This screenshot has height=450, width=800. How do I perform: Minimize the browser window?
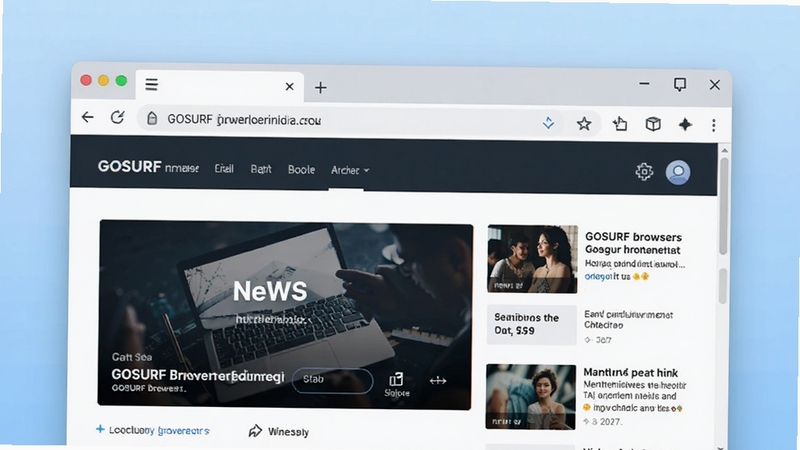pyautogui.click(x=644, y=83)
